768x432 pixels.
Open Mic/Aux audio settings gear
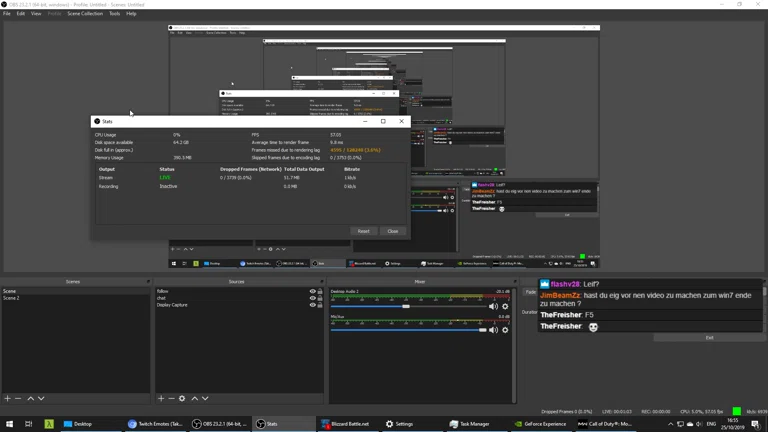[x=505, y=330]
